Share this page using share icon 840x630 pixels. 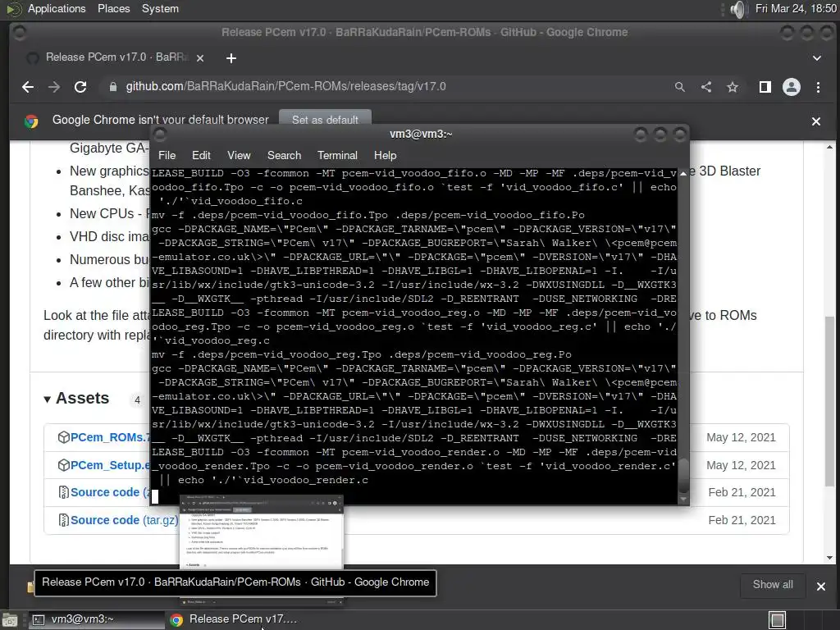pos(706,87)
